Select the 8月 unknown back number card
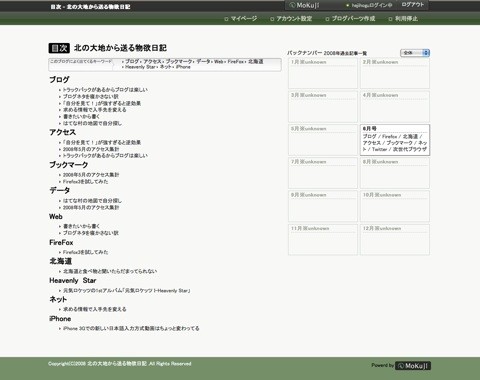 point(395,173)
